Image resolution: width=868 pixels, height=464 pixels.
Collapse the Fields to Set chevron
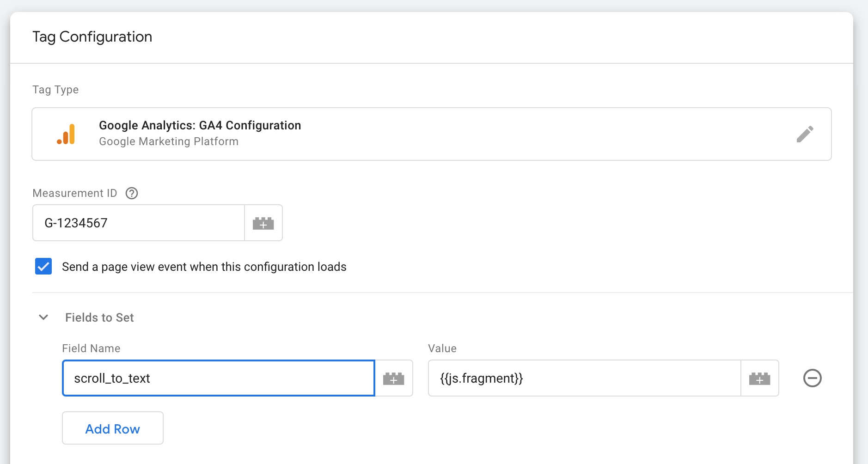43,317
